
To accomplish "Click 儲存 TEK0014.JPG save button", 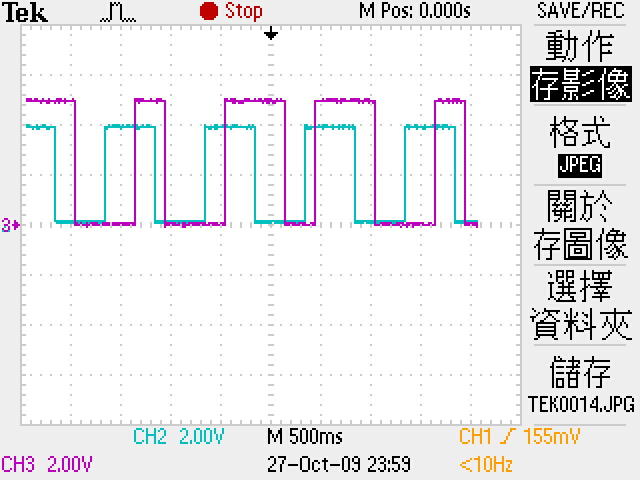I will coord(581,384).
